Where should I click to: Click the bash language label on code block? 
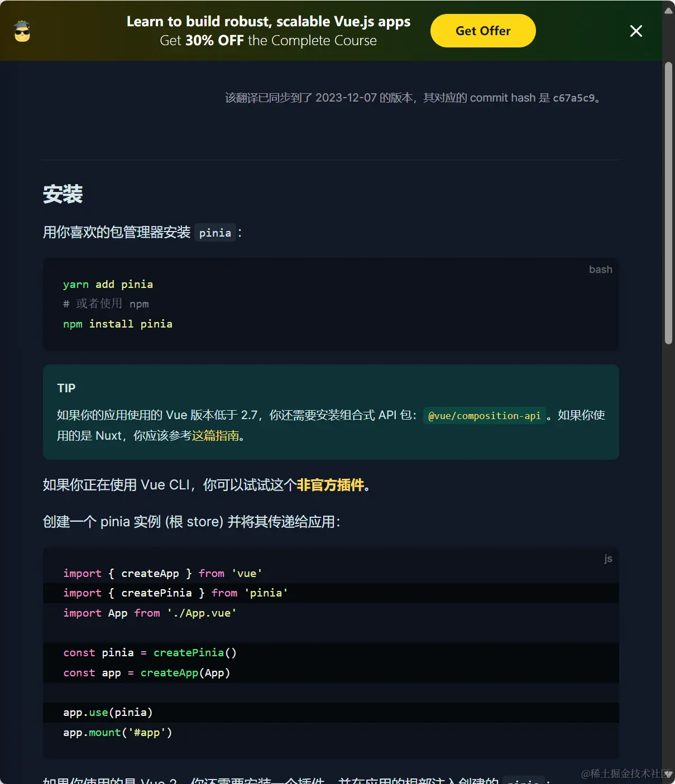[x=601, y=270]
